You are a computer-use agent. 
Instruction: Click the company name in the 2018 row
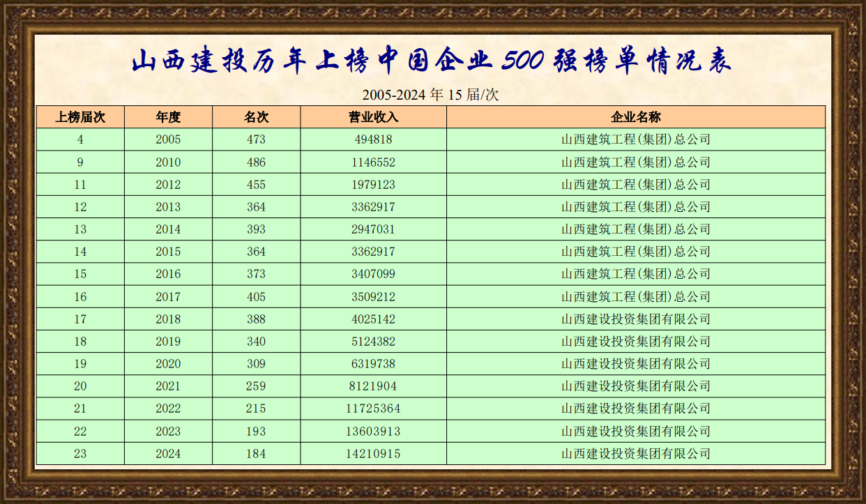click(x=635, y=319)
